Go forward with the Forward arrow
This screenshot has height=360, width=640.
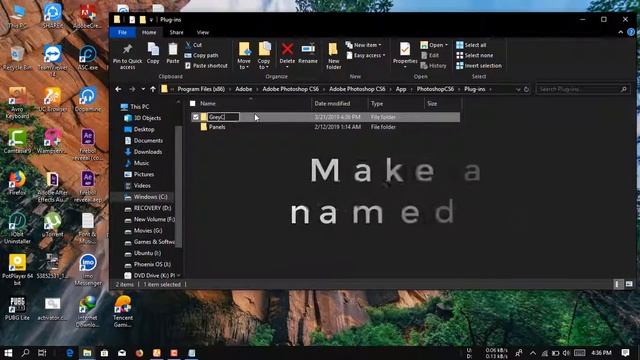coord(132,89)
